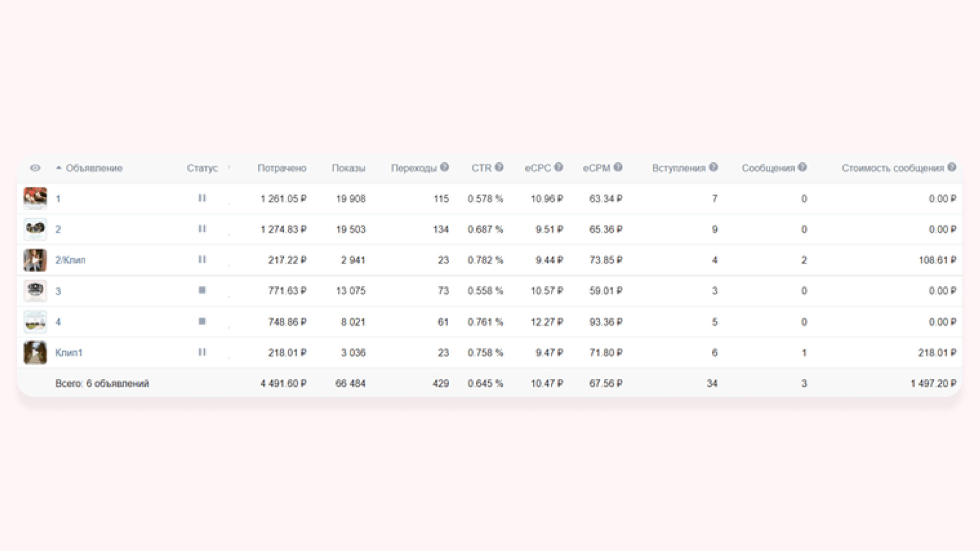This screenshot has width=980, height=551.
Task: Sort by Потрачено column
Action: tap(282, 168)
